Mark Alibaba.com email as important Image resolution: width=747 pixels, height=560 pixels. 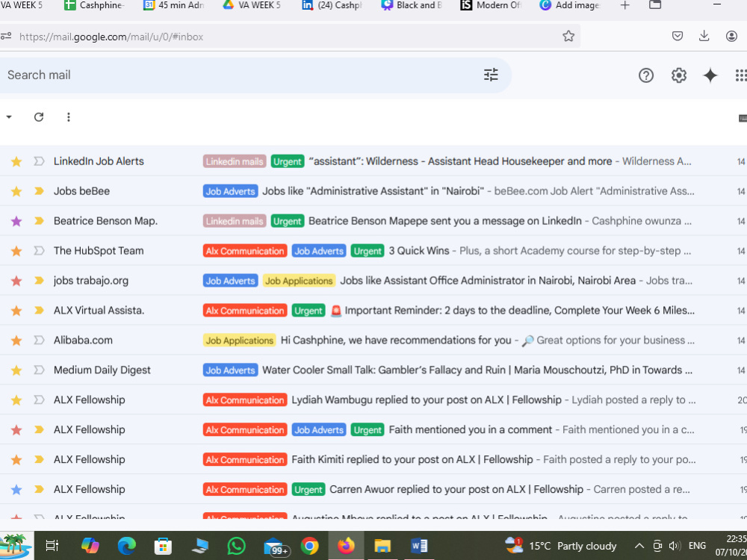point(39,340)
